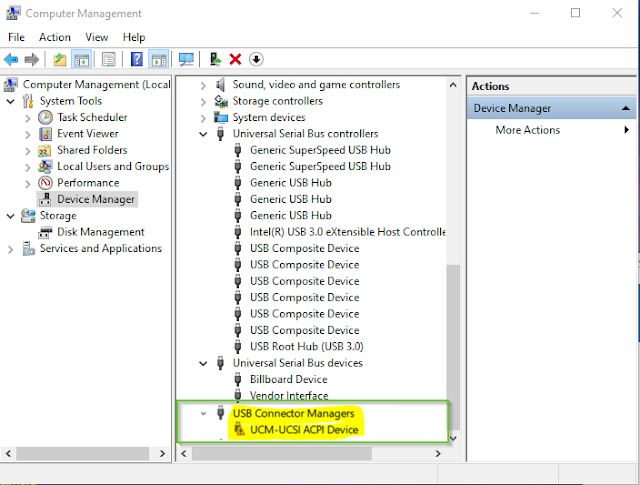The image size is (640, 485).
Task: Select Task Scheduler in the tree
Action: tap(92, 118)
